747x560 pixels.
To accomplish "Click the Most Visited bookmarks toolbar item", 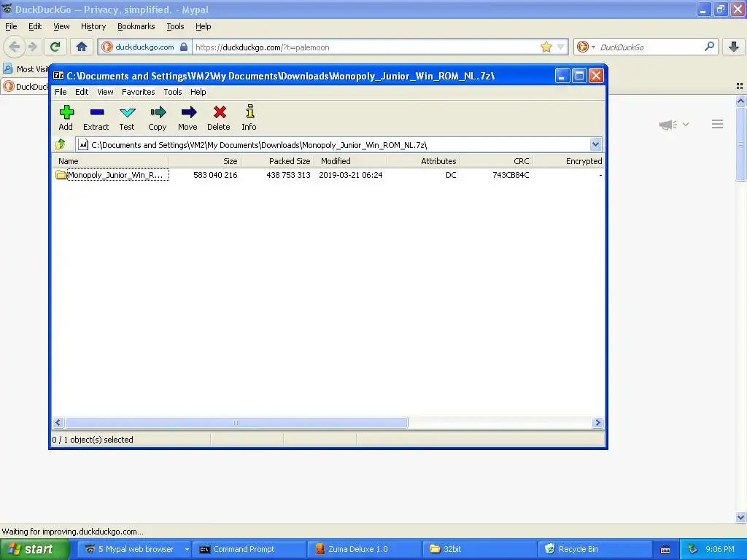I will click(x=26, y=69).
